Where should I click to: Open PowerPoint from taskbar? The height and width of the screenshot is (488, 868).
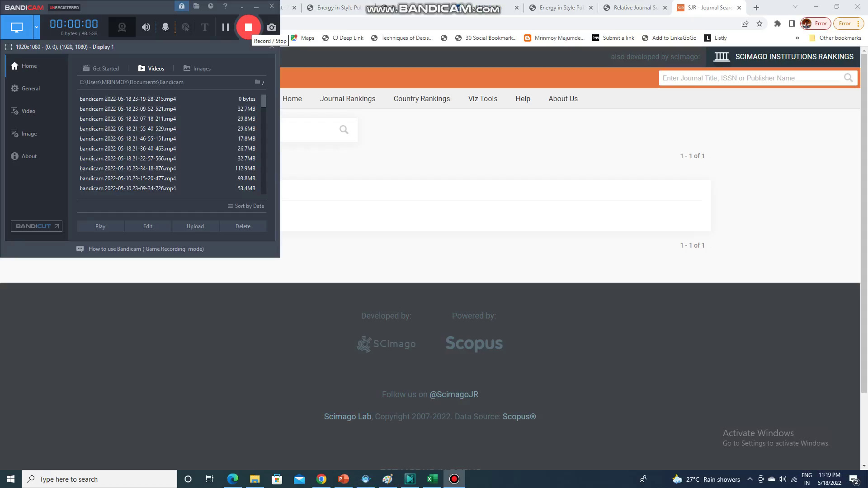pyautogui.click(x=343, y=479)
